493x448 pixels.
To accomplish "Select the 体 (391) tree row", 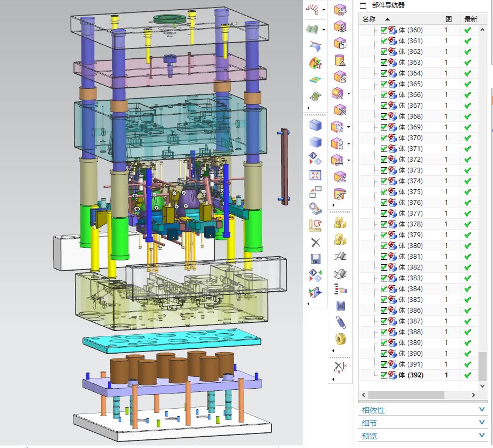I will pos(419,364).
